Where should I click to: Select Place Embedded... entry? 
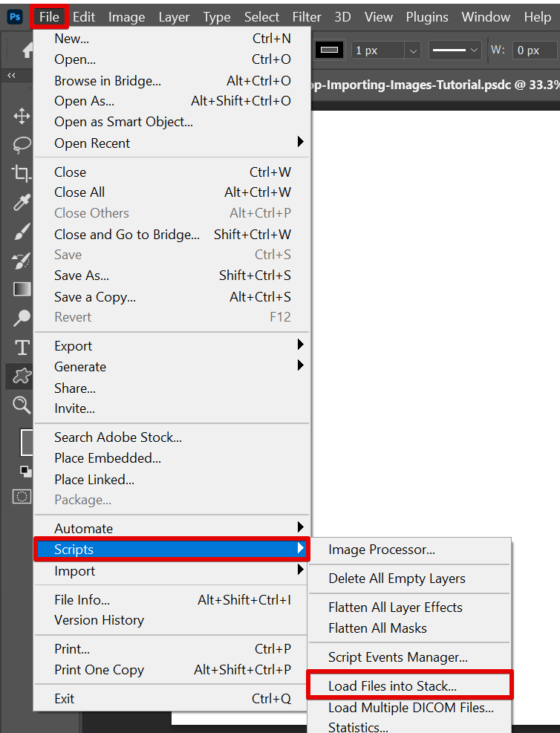pyautogui.click(x=172, y=458)
